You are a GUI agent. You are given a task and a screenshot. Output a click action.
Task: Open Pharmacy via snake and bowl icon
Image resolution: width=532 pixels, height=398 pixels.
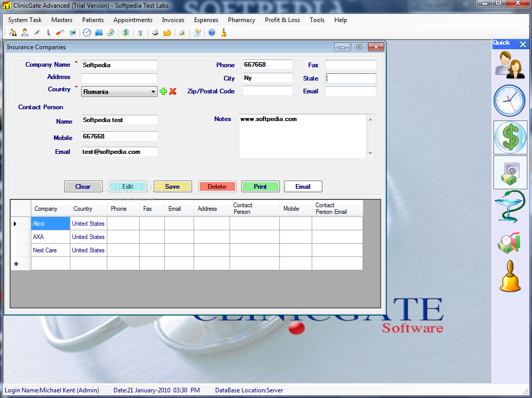pos(510,207)
